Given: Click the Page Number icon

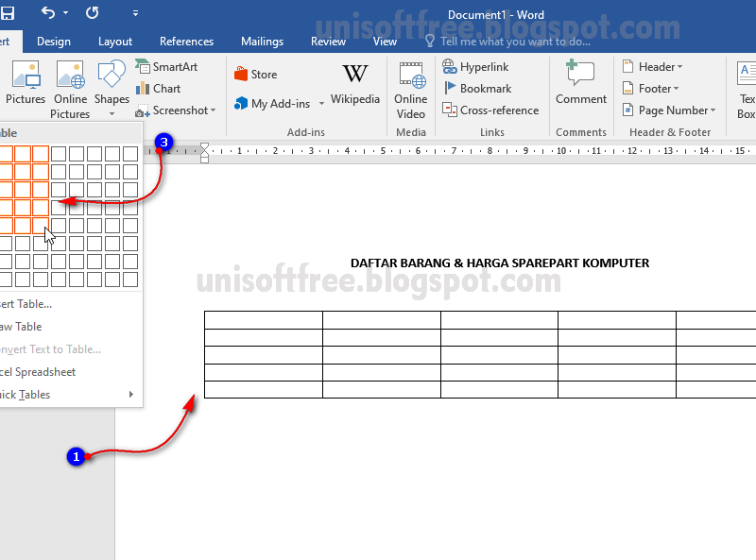Looking at the screenshot, I should [627, 110].
